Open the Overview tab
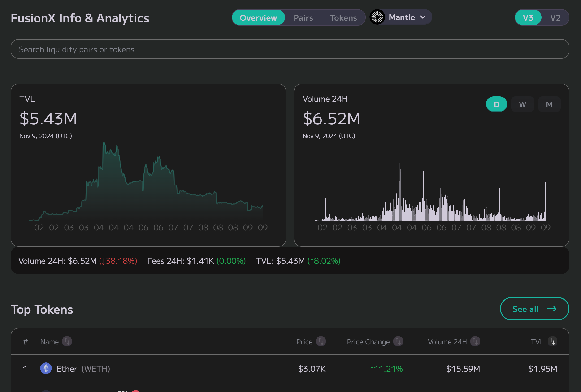This screenshot has width=581, height=392. click(x=258, y=17)
